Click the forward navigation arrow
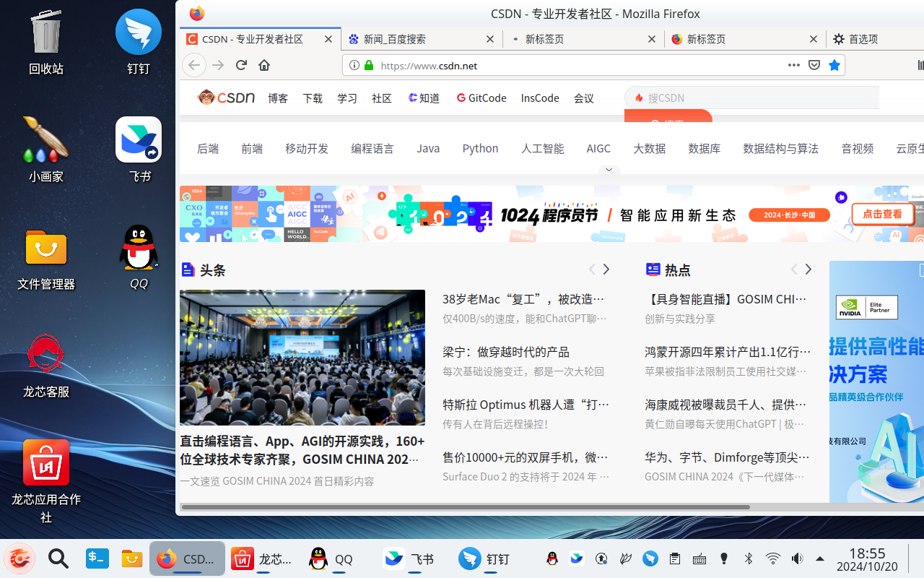924x578 pixels. [x=218, y=65]
